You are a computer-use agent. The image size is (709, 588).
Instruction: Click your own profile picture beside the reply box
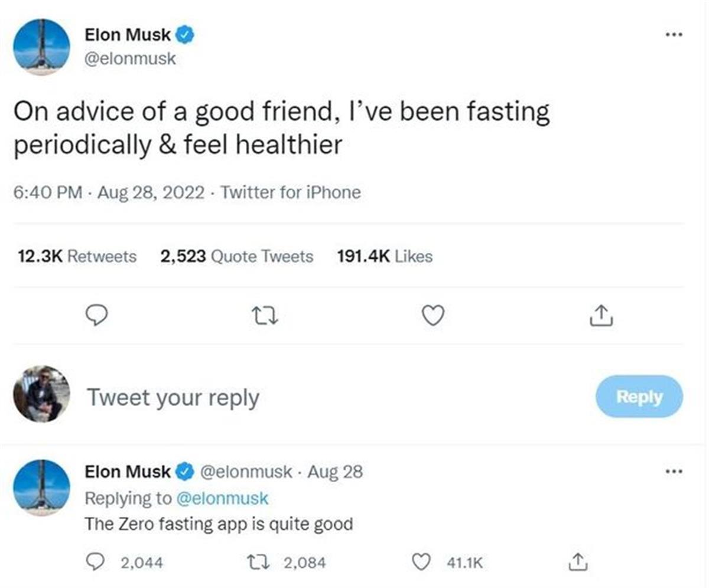pyautogui.click(x=42, y=394)
